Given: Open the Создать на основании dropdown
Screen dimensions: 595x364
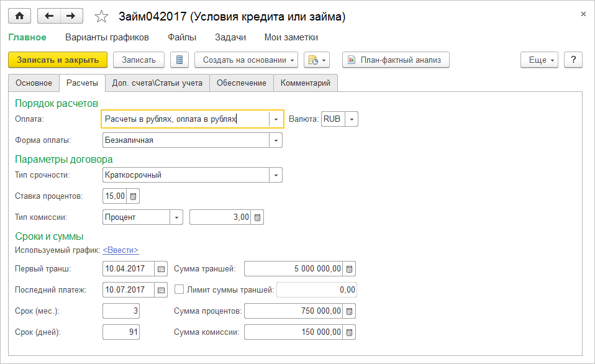Looking at the screenshot, I should [247, 60].
